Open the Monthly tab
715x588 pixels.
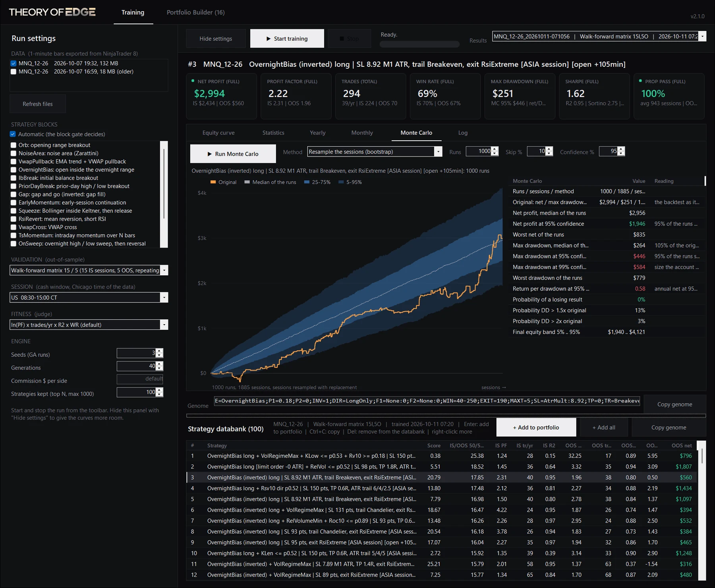[x=362, y=133]
